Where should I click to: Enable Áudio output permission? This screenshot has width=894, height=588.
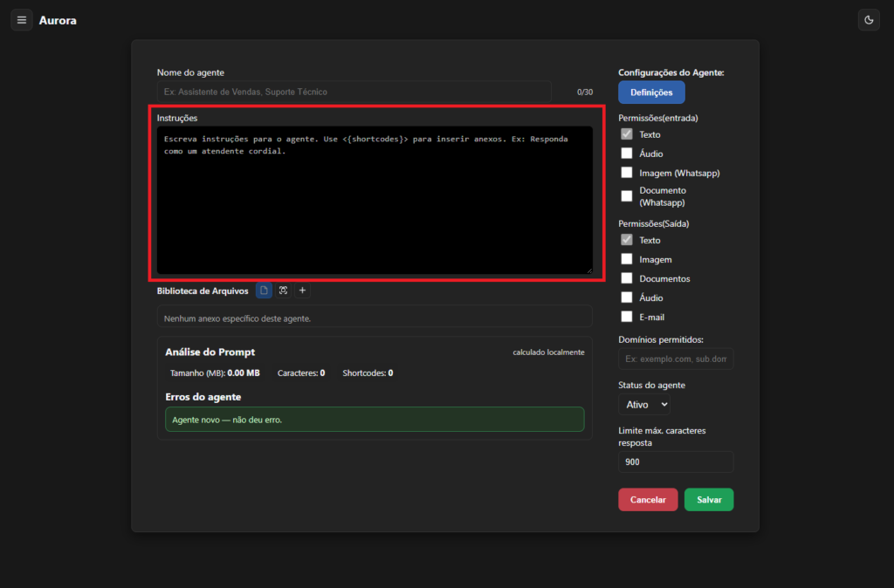pyautogui.click(x=626, y=297)
